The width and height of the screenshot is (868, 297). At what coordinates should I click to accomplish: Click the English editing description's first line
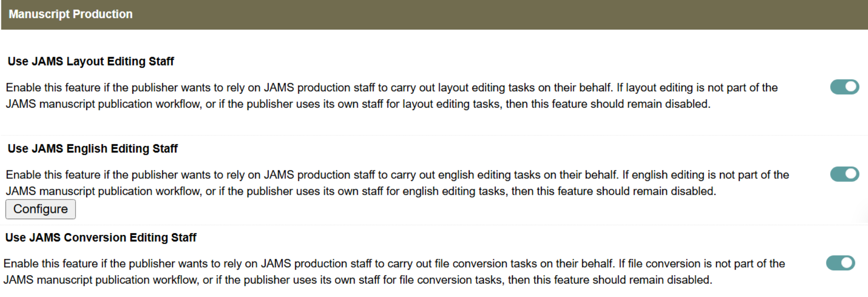coord(397,175)
